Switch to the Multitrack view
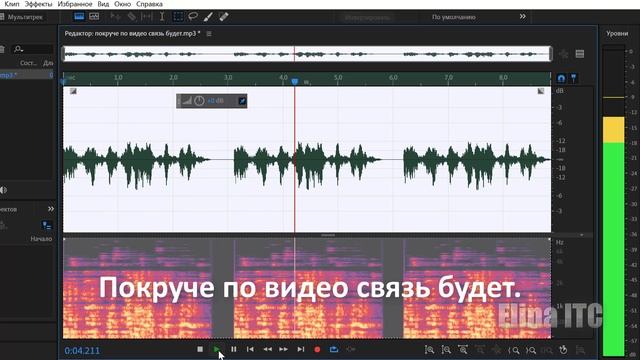 click(21, 17)
